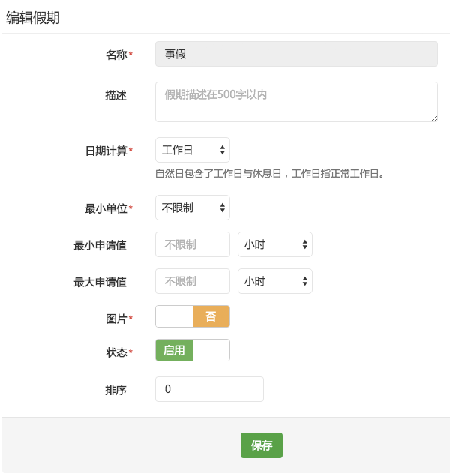450x476 pixels.
Task: Toggle the 状态 switch showing 启用
Action: (x=193, y=350)
